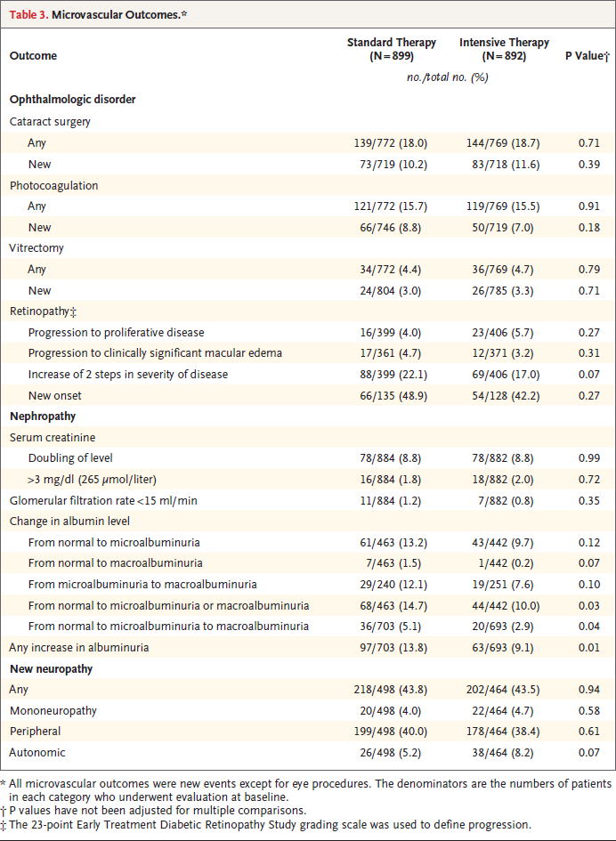616x841 pixels.
Task: Click the Photocoagulation row label
Action: click(53, 185)
